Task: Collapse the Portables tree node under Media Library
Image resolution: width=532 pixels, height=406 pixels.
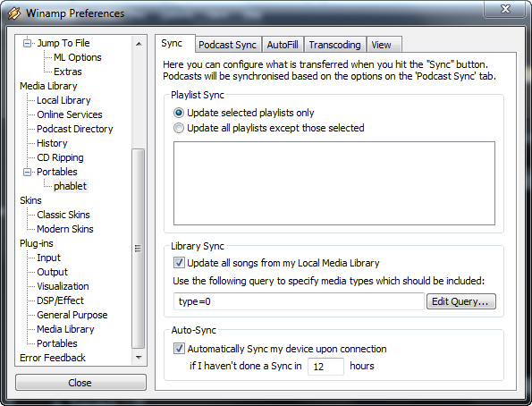Action: pyautogui.click(x=27, y=172)
